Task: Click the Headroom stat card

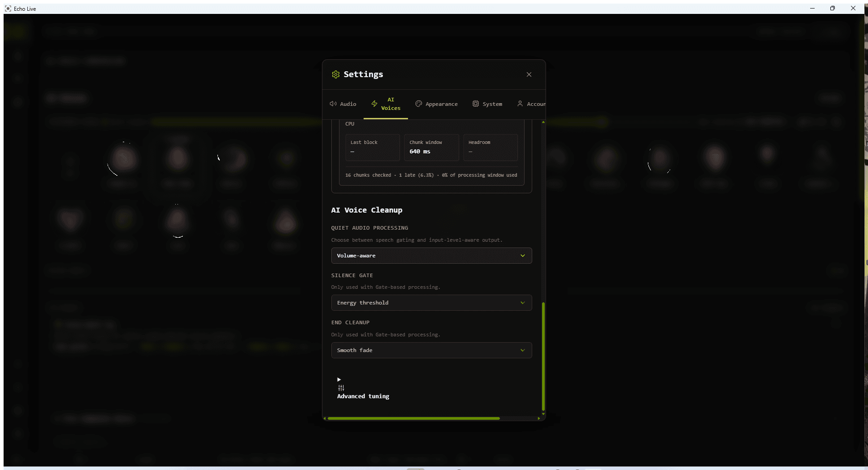Action: click(490, 148)
